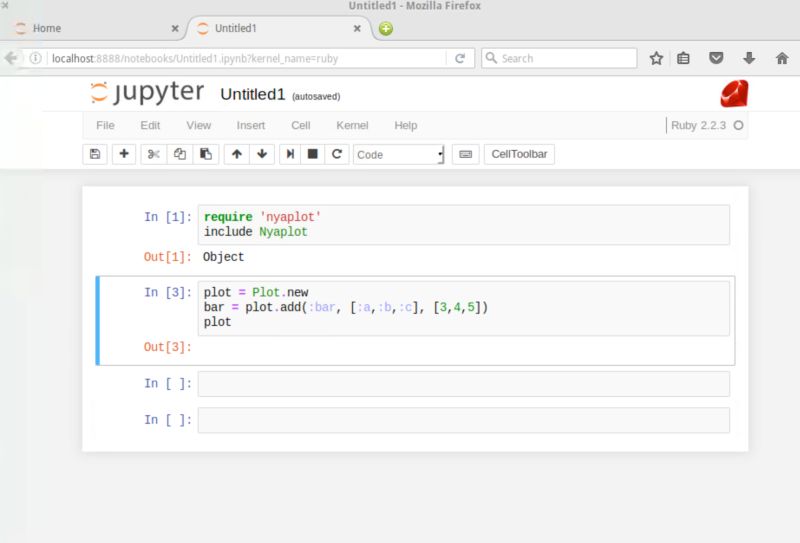Paste cells below icon
The width and height of the screenshot is (800, 543).
coord(206,154)
